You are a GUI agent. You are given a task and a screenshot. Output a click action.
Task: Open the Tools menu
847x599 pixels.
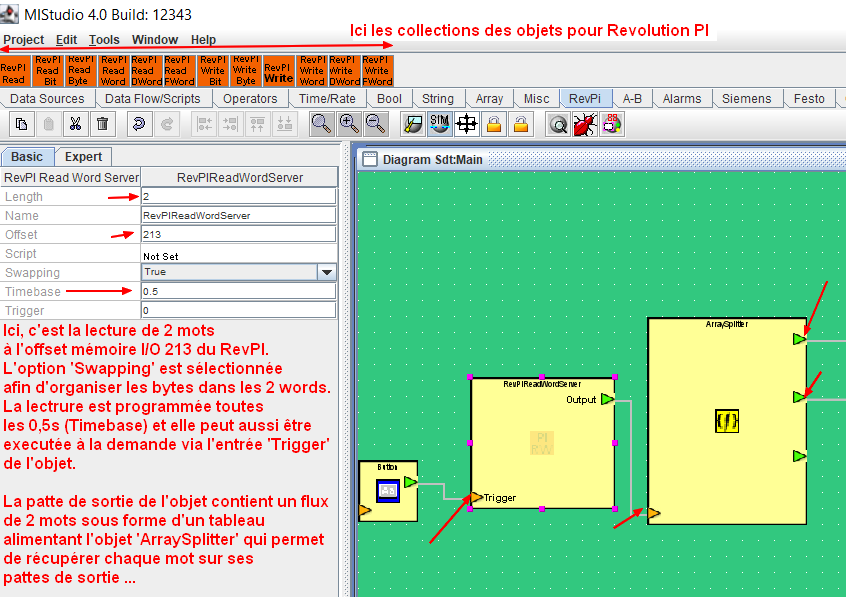click(x=104, y=40)
